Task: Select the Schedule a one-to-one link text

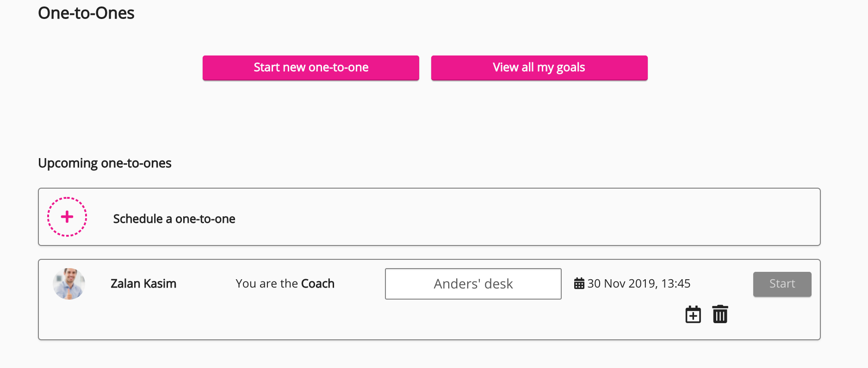Action: (174, 218)
